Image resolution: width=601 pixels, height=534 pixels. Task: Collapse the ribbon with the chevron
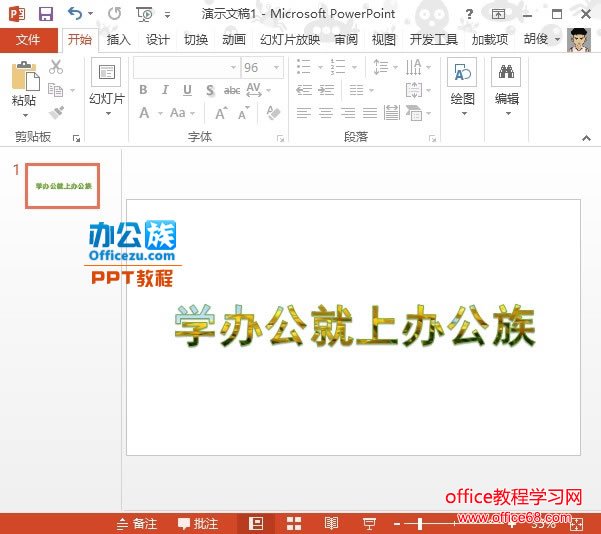tap(586, 138)
